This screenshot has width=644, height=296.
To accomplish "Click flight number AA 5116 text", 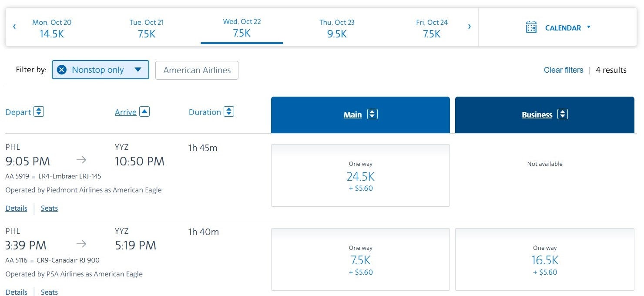I will coord(17,260).
